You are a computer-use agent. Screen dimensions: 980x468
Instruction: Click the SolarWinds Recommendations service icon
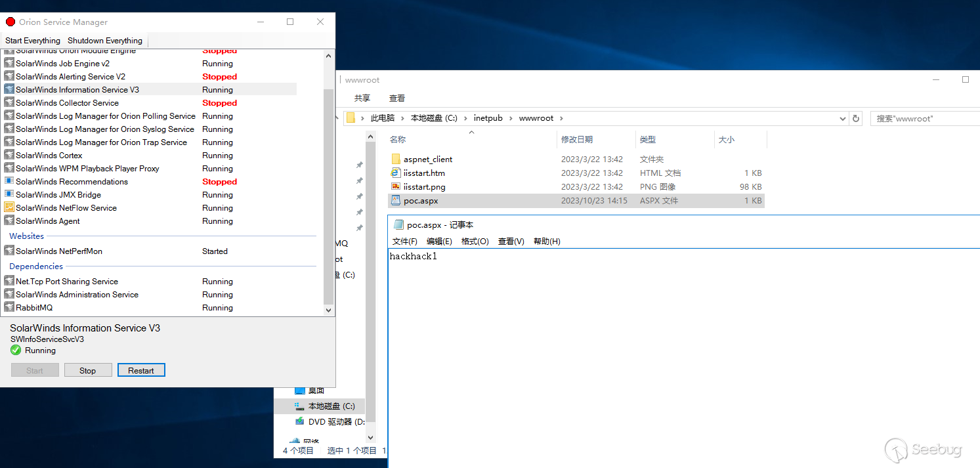(9, 182)
